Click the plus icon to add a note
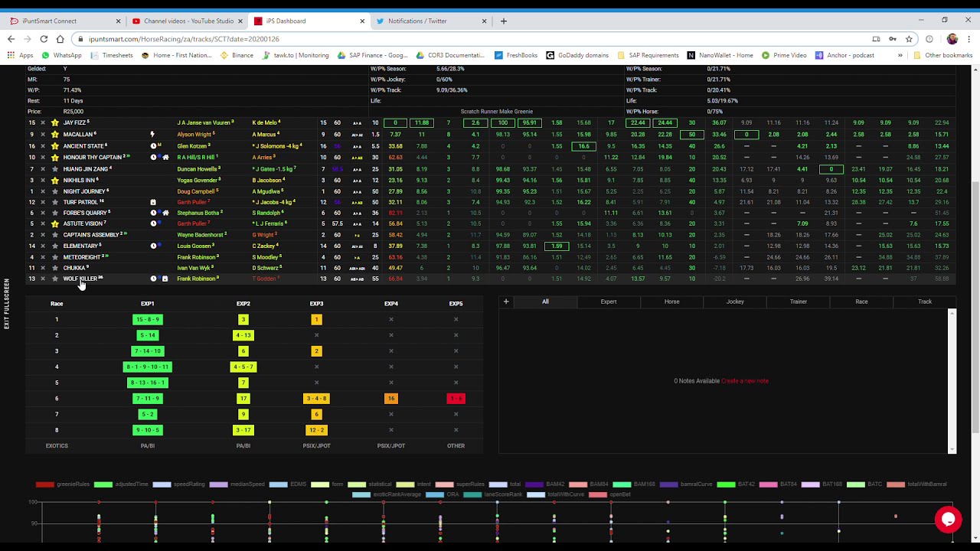980x551 pixels. [506, 302]
